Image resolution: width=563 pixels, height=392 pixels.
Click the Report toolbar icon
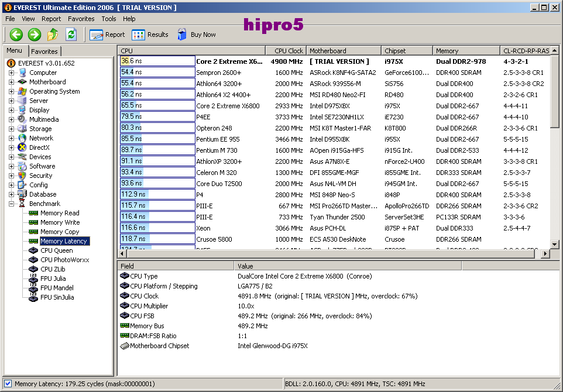tap(96, 35)
